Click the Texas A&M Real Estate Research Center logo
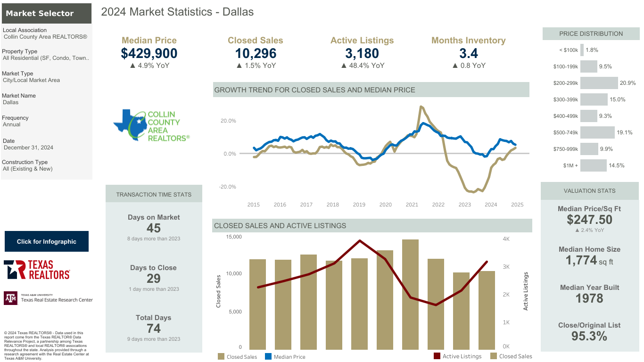 (x=48, y=298)
